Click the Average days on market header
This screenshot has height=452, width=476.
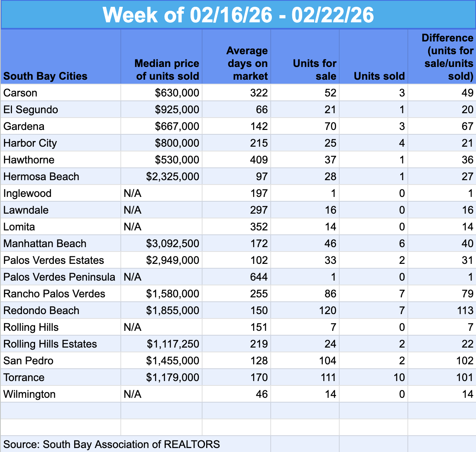[247, 63]
